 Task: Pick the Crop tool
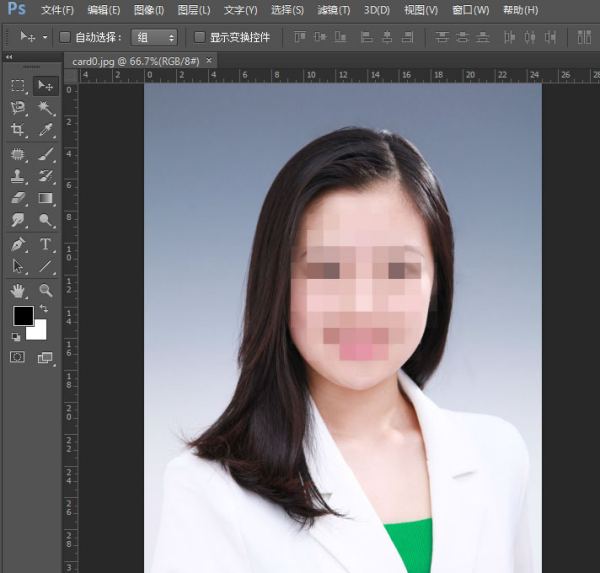click(18, 131)
